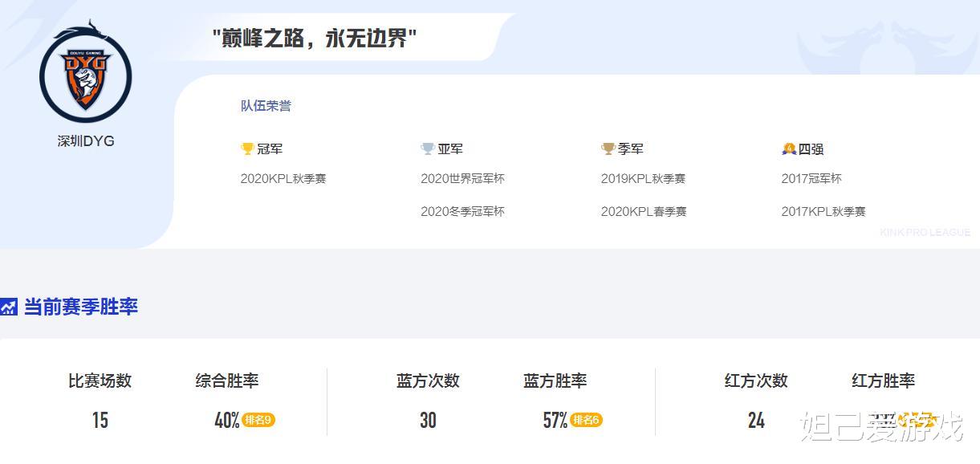Click the gold champion trophy icon
Viewport: 980px width, 464px height.
click(x=247, y=149)
